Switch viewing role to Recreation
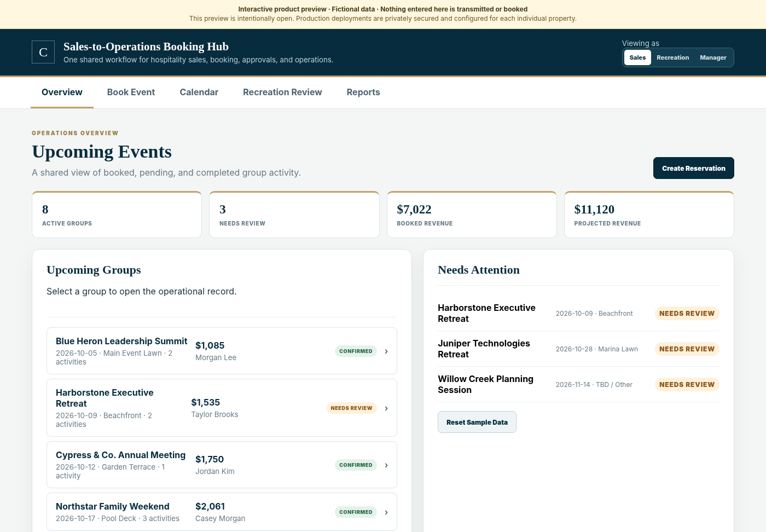The height and width of the screenshot is (532, 766). pyautogui.click(x=672, y=57)
